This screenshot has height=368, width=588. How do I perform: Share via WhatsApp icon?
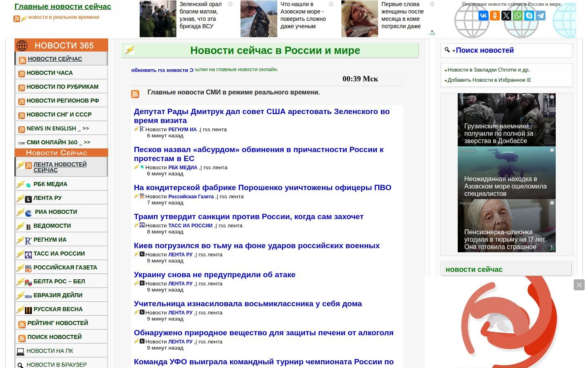[518, 16]
